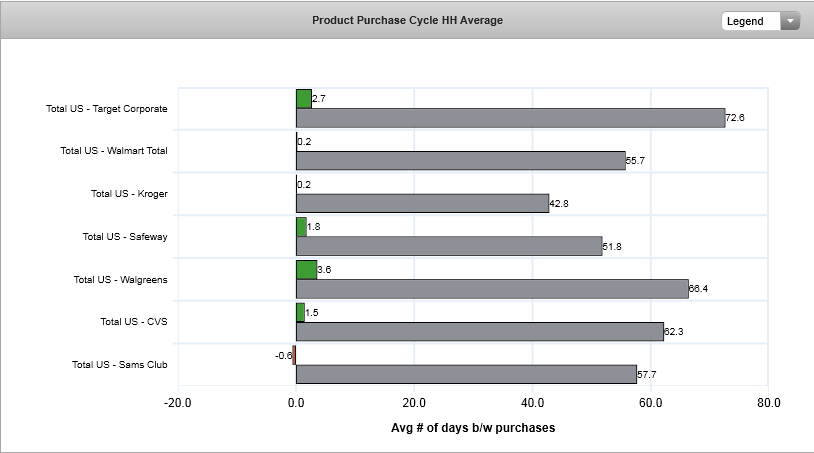Click the Total US - Sams Club label

click(x=119, y=365)
